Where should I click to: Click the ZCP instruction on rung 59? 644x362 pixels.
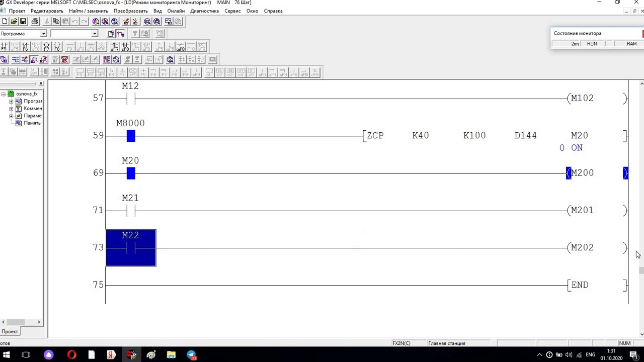tap(375, 136)
